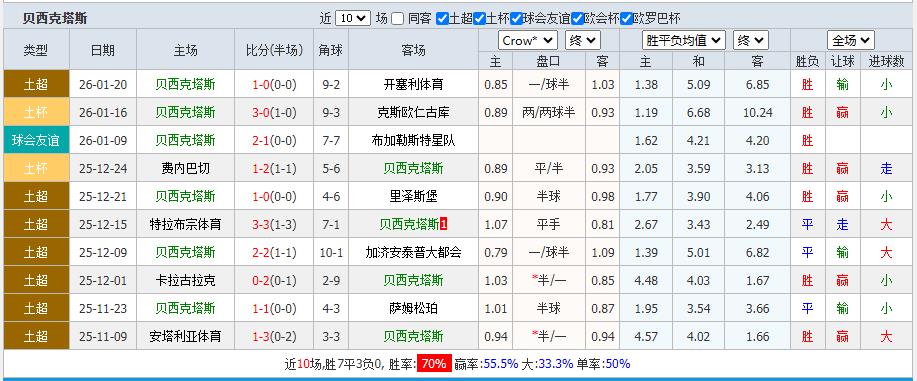Screen dimensions: 917x381
Task: Click the 2-2(1-1) score result
Action: (x=274, y=252)
